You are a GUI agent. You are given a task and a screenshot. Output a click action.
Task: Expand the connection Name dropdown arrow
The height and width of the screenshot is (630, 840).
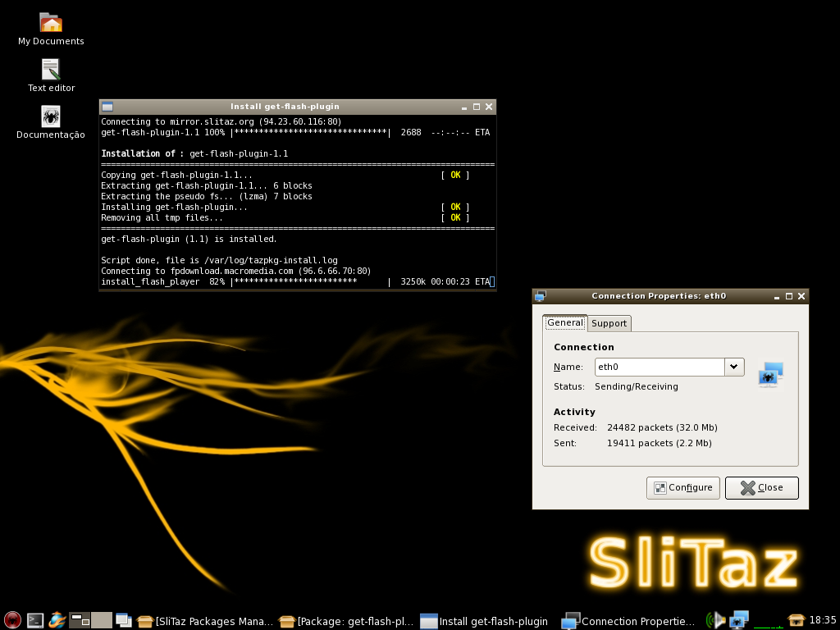[x=734, y=367]
